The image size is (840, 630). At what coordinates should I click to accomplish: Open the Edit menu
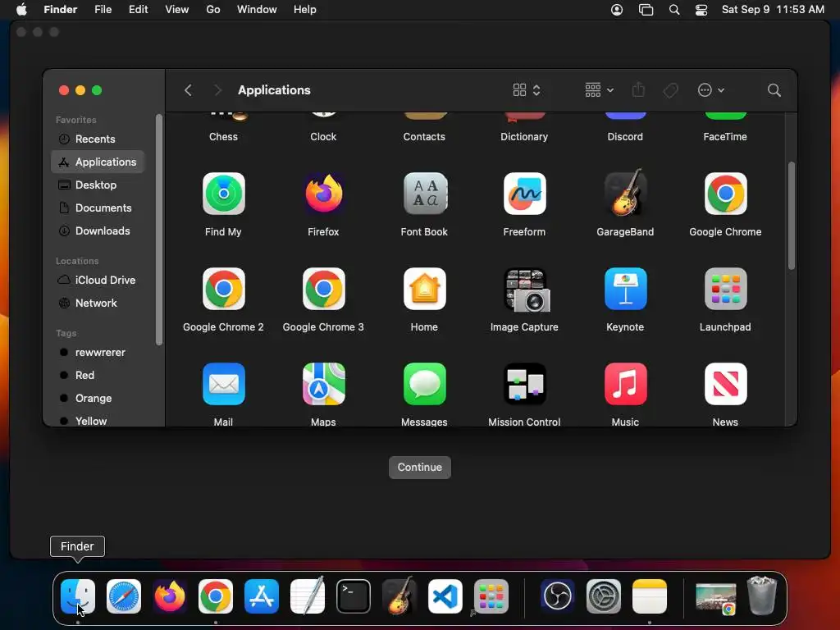(x=138, y=10)
